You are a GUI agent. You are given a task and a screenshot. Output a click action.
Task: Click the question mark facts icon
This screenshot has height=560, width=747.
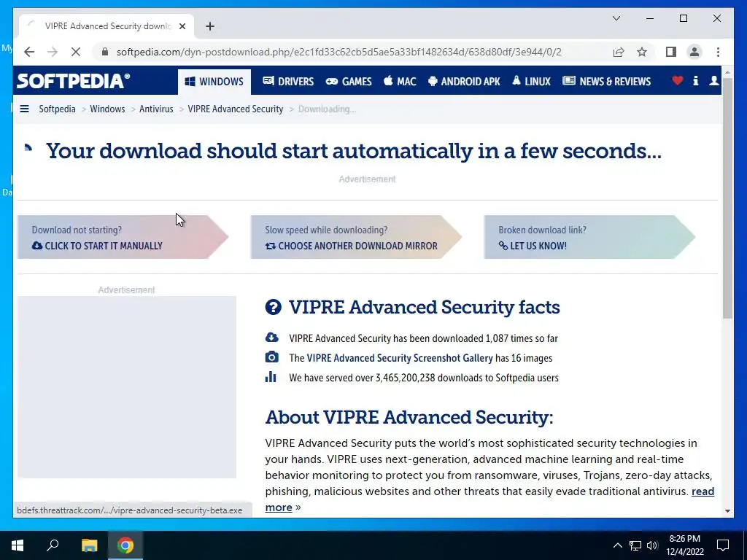pos(273,307)
